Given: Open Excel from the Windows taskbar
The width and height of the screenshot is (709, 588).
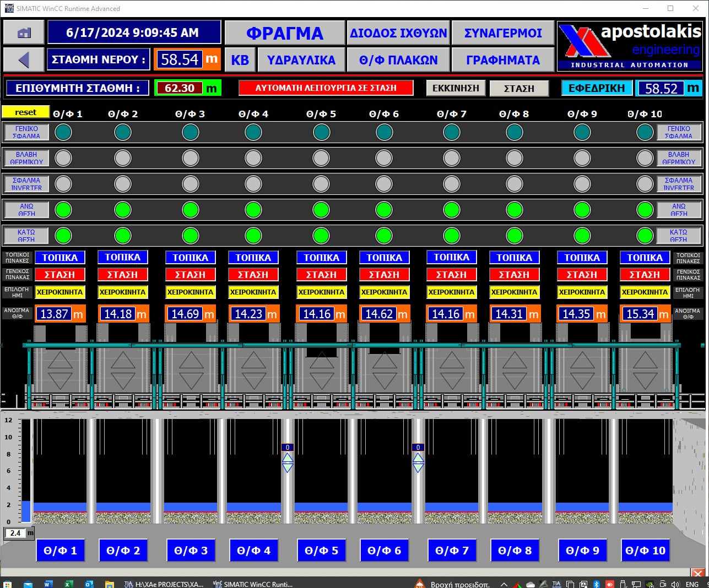Looking at the screenshot, I should pos(68,584).
